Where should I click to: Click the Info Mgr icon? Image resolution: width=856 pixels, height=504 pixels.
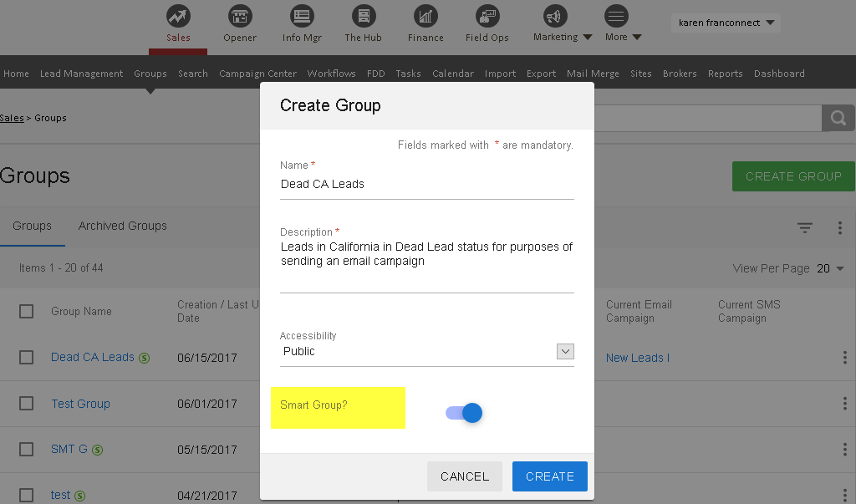click(302, 17)
